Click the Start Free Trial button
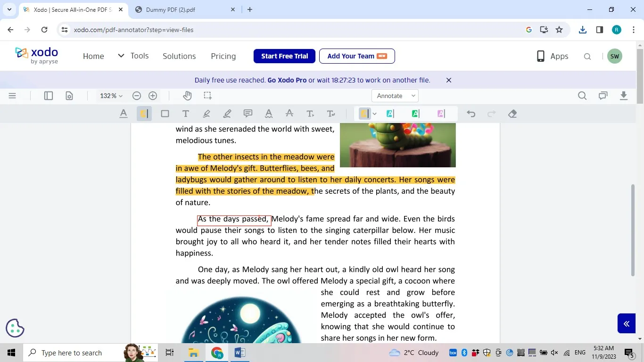 pos(284,56)
